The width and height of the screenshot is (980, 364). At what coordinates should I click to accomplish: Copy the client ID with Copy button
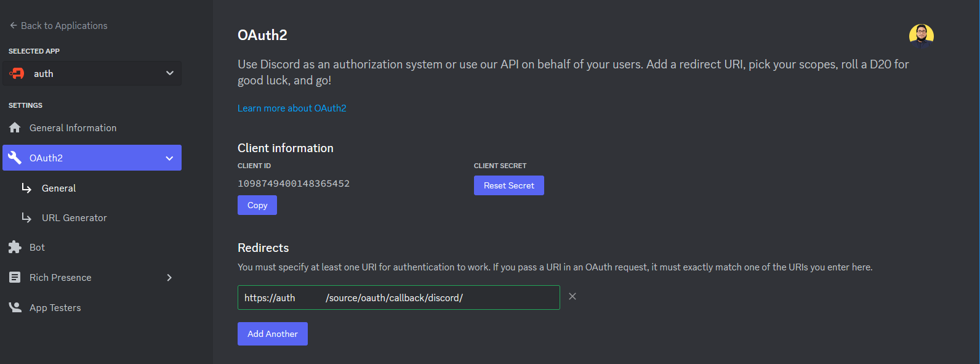pos(257,205)
